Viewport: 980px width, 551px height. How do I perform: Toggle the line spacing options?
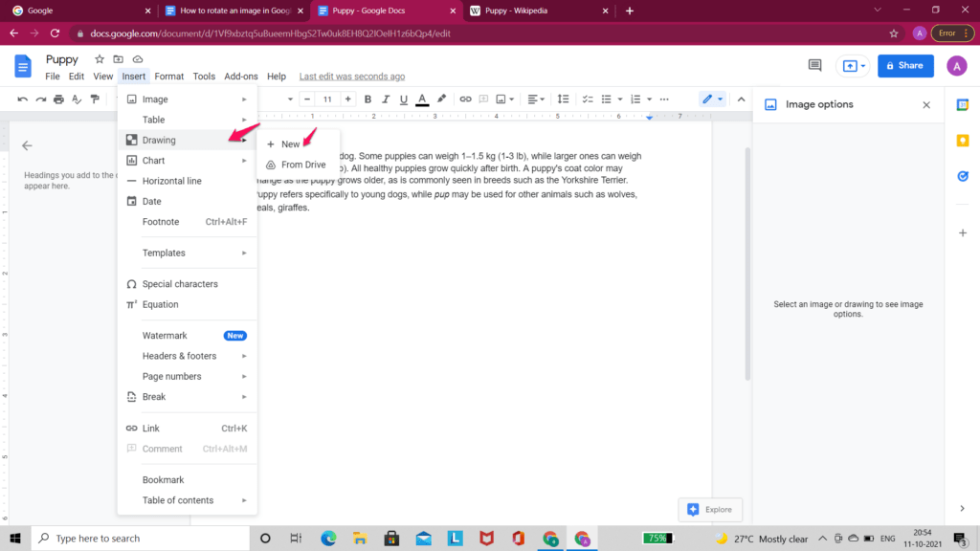[563, 99]
